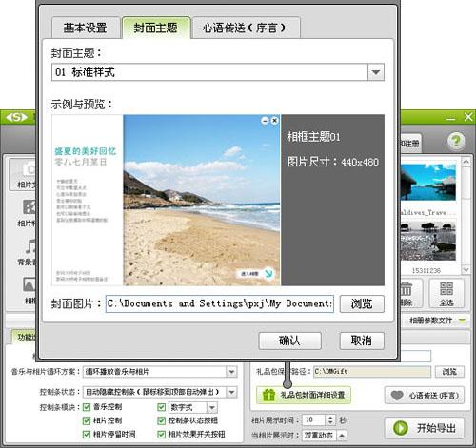476x448 pixels.
Task: Click the 封面图片 path input field
Action: [220, 303]
